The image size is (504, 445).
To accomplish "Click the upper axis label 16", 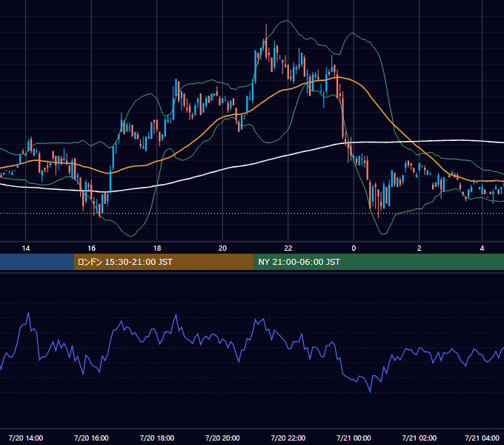I will point(92,248).
